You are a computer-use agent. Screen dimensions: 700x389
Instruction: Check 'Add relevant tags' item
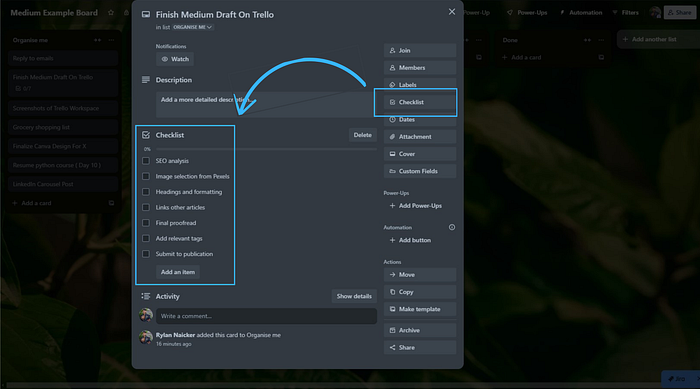tap(146, 238)
